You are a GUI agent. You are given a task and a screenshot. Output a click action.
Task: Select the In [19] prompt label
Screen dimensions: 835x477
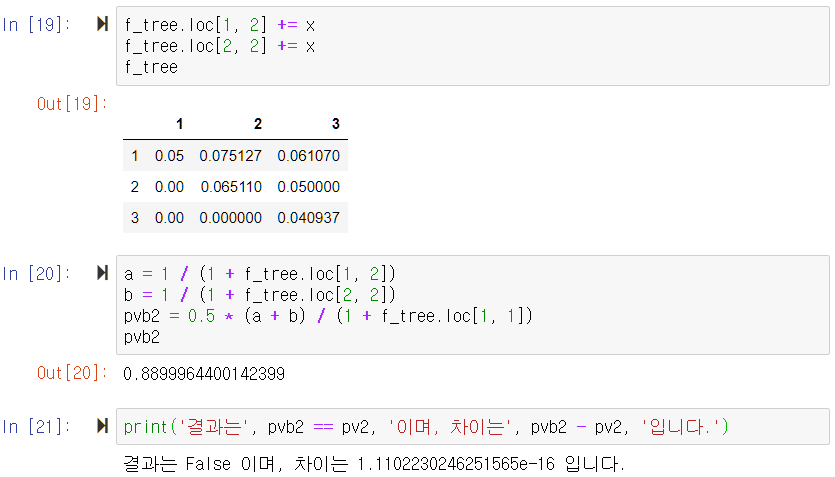point(36,24)
